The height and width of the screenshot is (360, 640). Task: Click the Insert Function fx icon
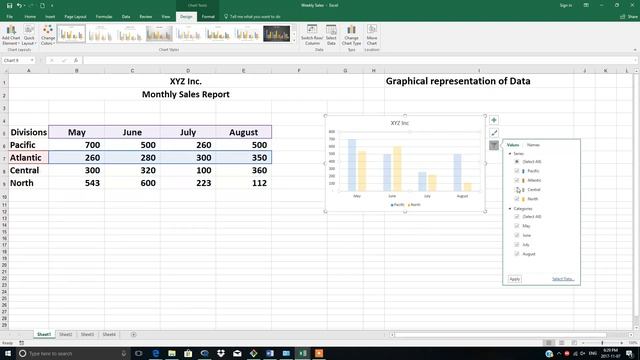(x=76, y=60)
